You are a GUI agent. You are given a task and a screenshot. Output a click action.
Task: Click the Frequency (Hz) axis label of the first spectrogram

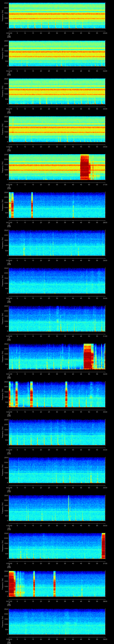(x=3, y=16)
